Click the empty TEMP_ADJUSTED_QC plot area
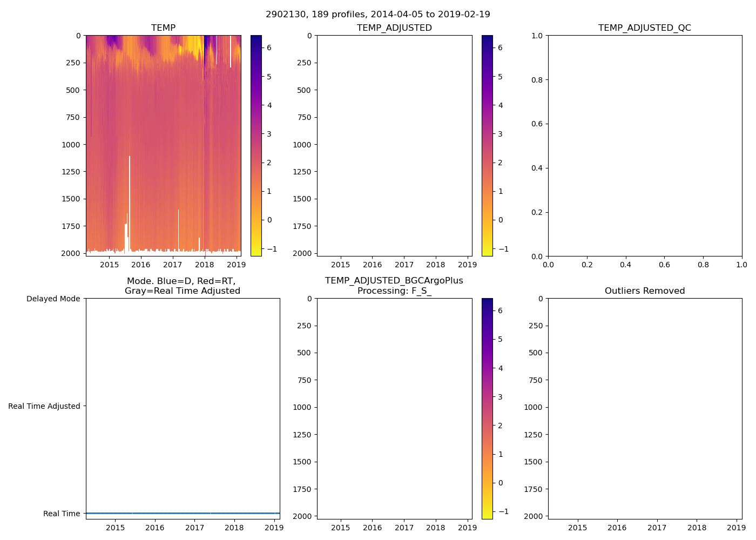Image resolution: width=756 pixels, height=540 pixels. click(644, 146)
